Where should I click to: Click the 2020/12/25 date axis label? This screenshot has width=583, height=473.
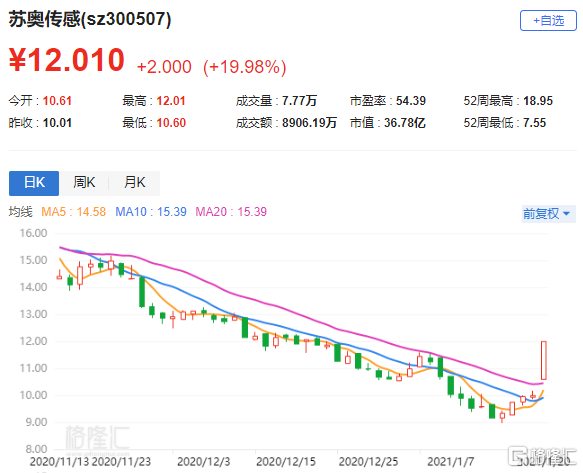point(368,462)
